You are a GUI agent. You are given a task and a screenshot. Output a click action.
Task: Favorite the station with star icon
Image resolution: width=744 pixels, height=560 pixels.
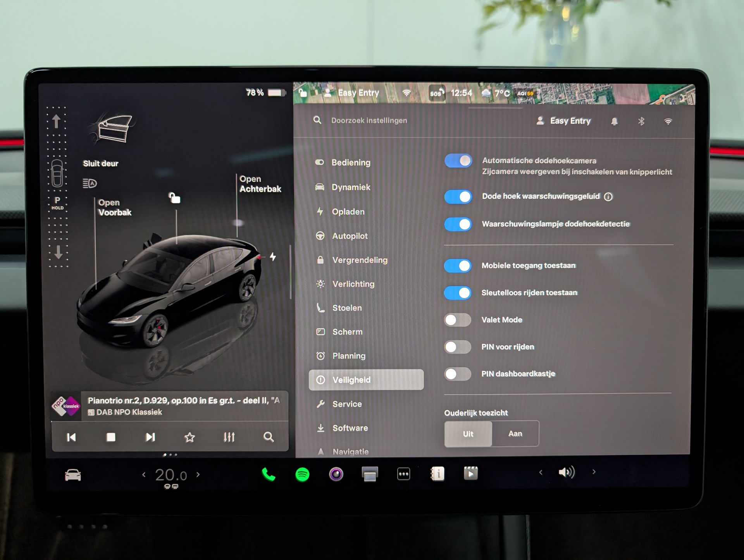189,437
